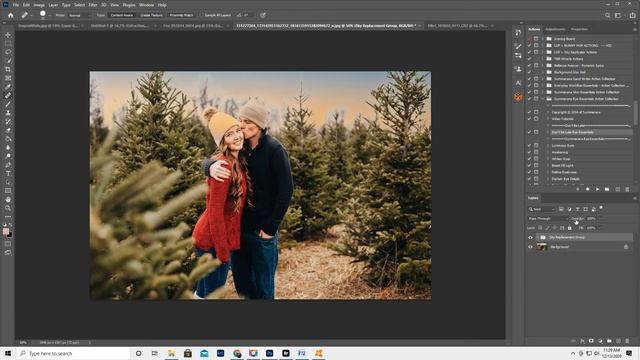
Task: Select the Gradient tool
Action: click(x=8, y=139)
